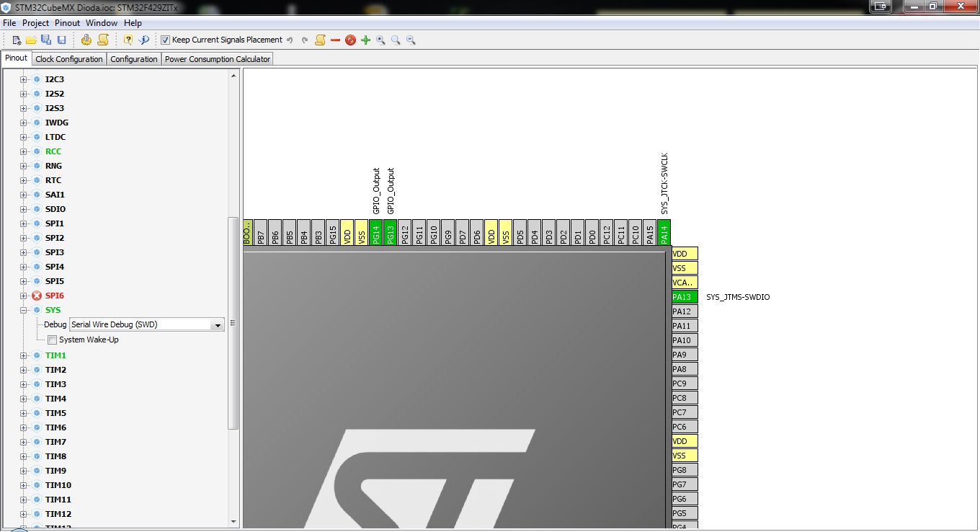Switch to the Configuration tab
This screenshot has height=532, width=980.
click(x=134, y=59)
